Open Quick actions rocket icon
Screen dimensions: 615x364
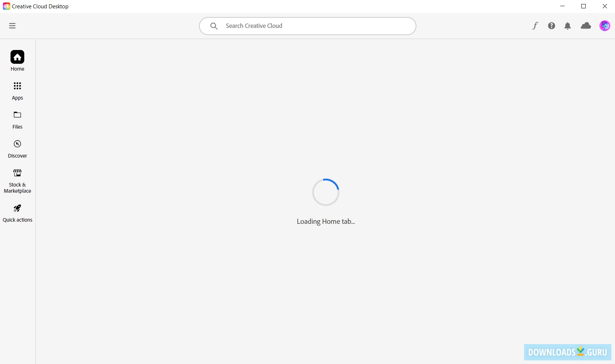[17, 208]
